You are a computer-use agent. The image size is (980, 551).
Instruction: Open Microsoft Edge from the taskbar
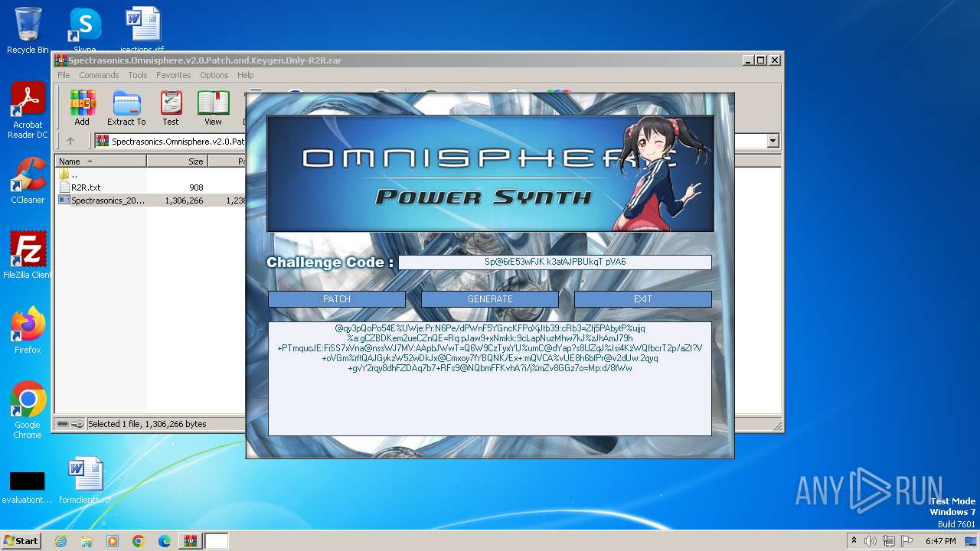click(x=165, y=541)
